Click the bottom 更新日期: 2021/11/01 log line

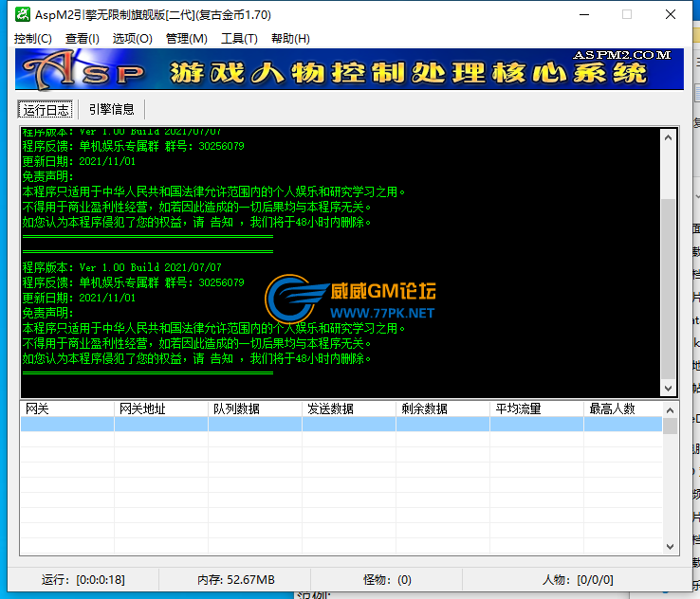click(79, 298)
